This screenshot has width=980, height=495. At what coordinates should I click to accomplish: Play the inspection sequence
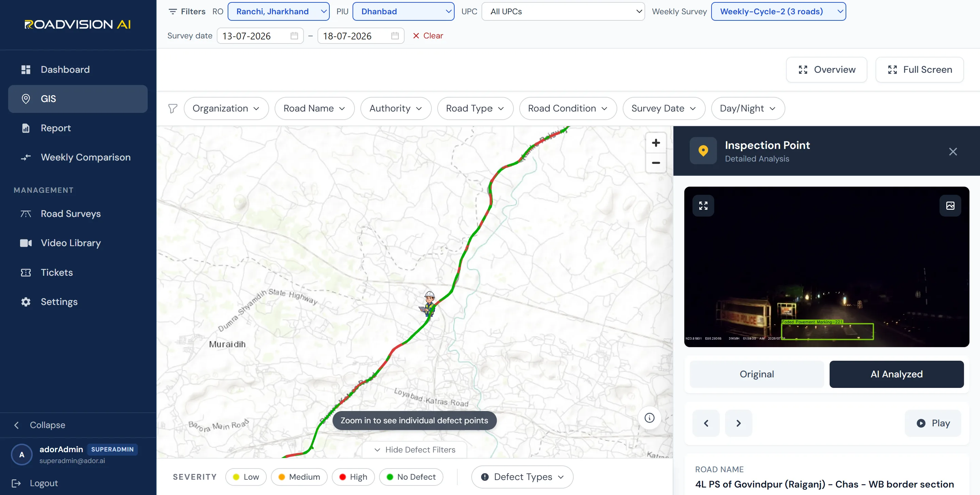point(933,423)
